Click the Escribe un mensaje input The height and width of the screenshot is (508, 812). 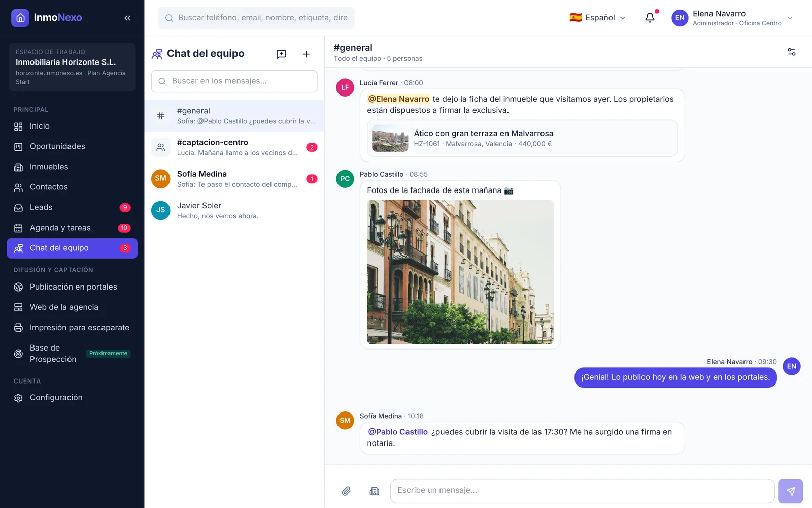(x=582, y=491)
